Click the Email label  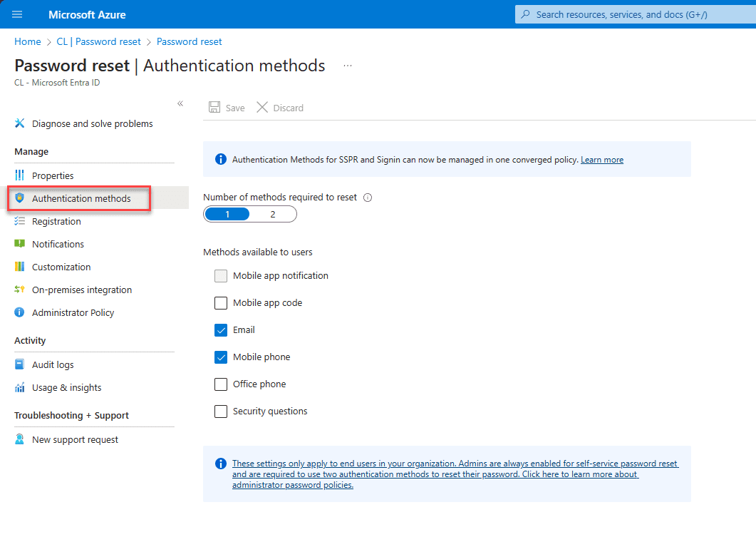244,329
